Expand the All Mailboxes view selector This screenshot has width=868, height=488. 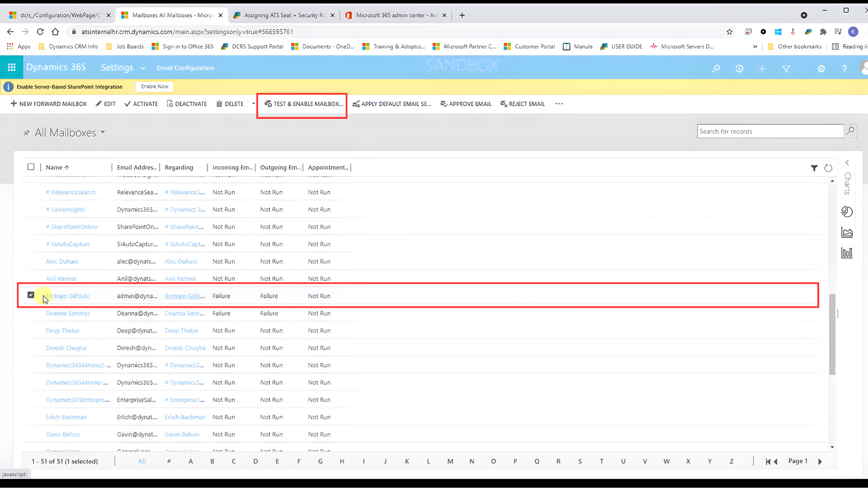(x=103, y=132)
